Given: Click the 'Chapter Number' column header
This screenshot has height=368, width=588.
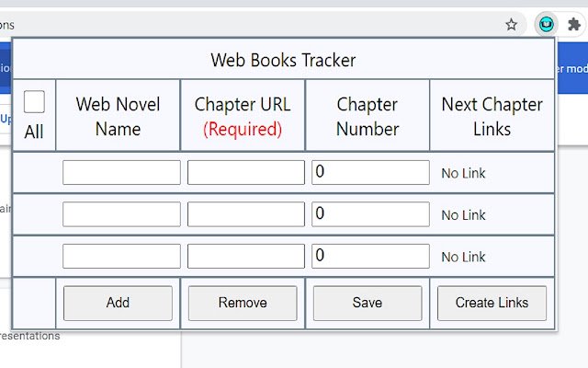Looking at the screenshot, I should (x=367, y=117).
